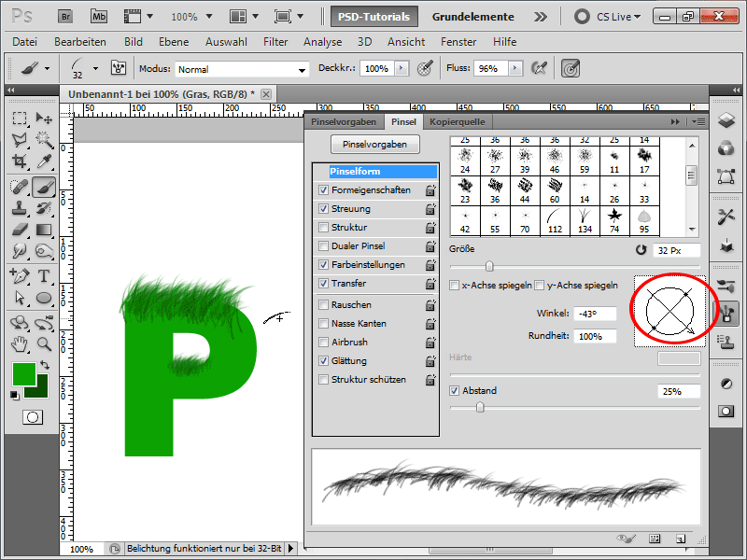Image resolution: width=747 pixels, height=560 pixels.
Task: Select the Magic Wand tool
Action: [x=44, y=139]
